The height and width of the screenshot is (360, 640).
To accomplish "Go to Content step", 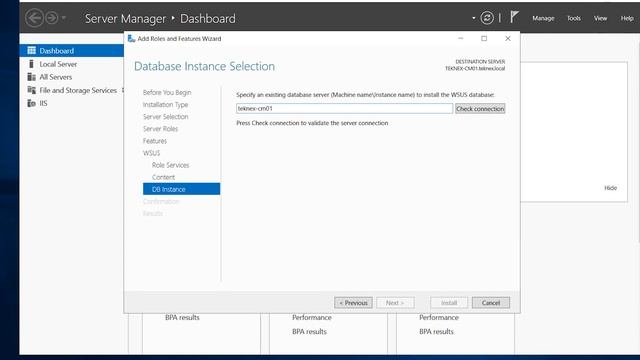I will tap(163, 177).
